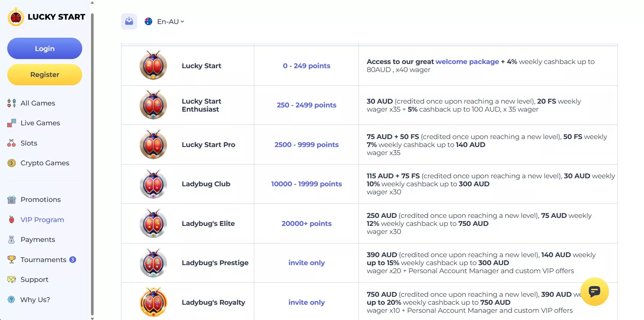Expand the En-AU language dropdown
This screenshot has height=320, width=644.
171,22
